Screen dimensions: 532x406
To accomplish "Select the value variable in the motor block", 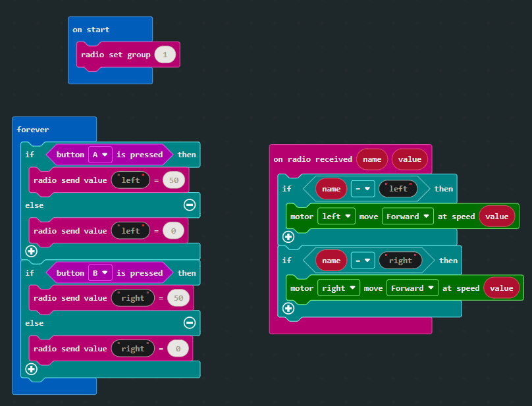I will (x=496, y=216).
